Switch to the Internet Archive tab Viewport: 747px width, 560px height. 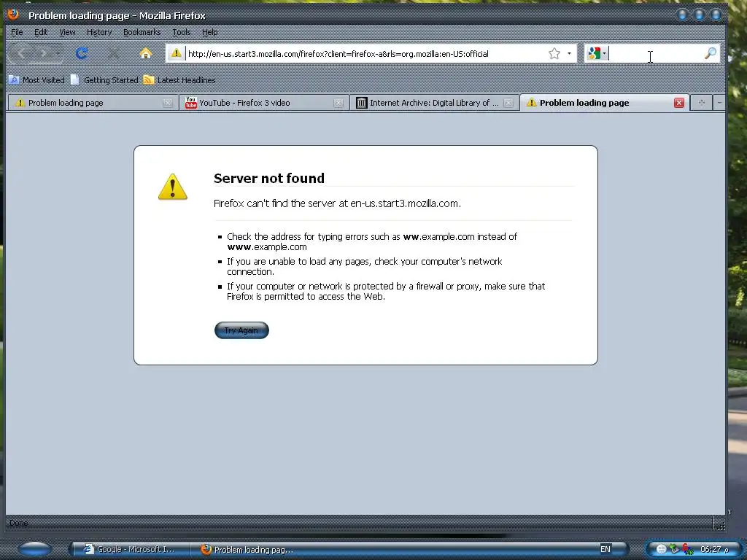click(434, 103)
